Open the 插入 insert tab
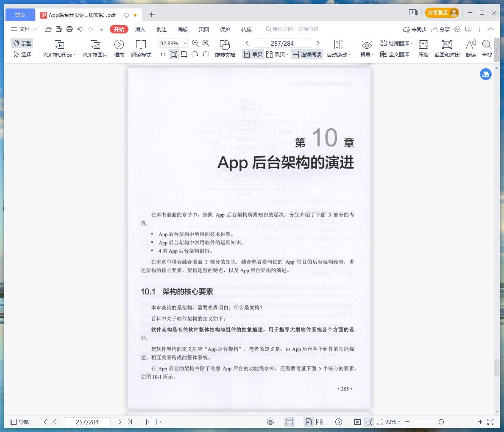 click(x=140, y=29)
